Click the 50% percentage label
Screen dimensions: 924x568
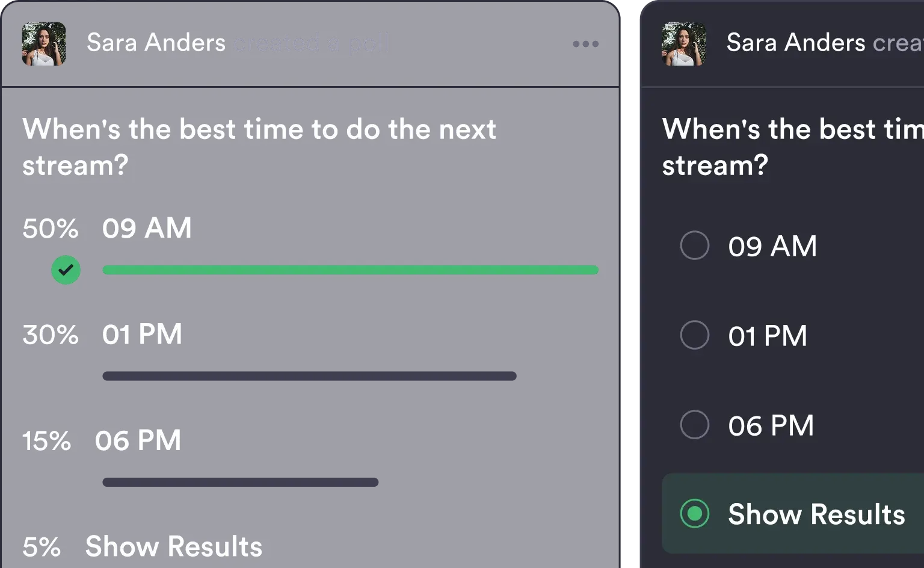[x=51, y=229]
